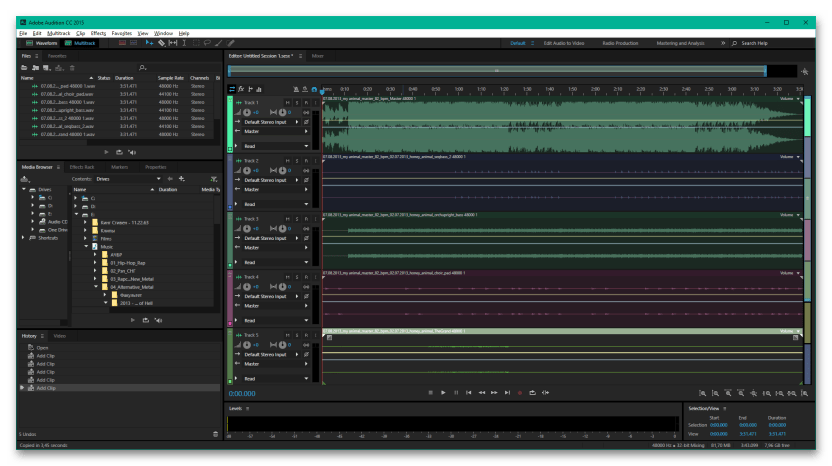832x466 pixels.
Task: Toggle Loop Playback in transport controls
Action: click(533, 392)
